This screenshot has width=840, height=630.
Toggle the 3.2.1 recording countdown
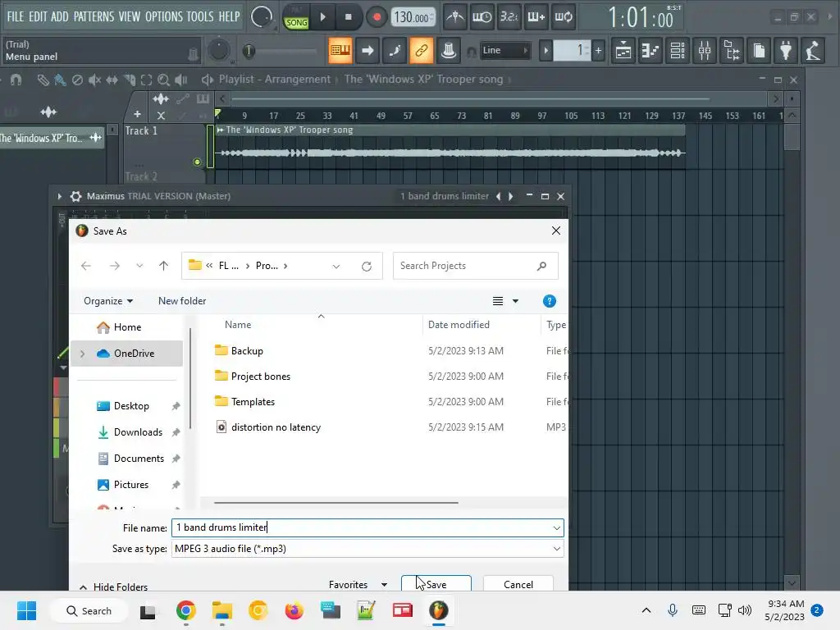pos(509,17)
